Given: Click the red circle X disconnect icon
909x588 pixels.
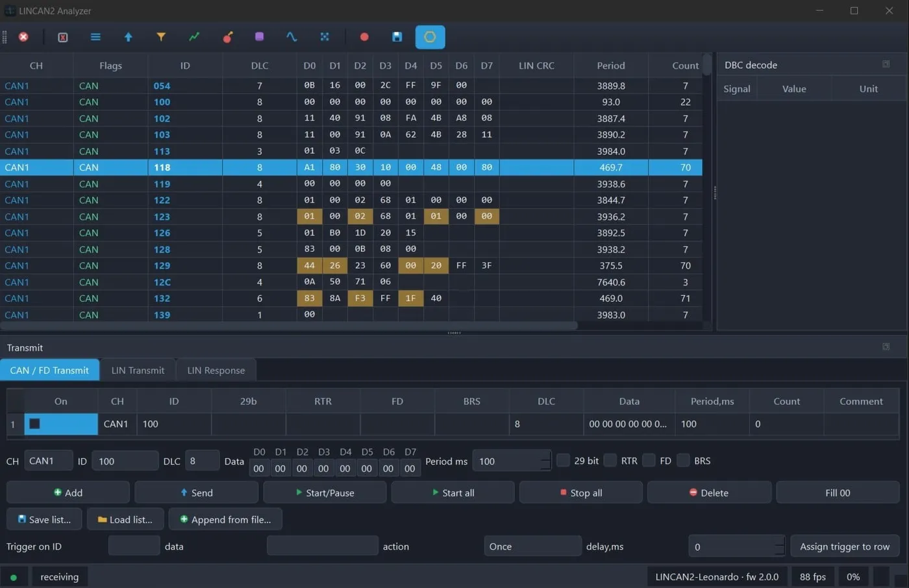Looking at the screenshot, I should 23,37.
